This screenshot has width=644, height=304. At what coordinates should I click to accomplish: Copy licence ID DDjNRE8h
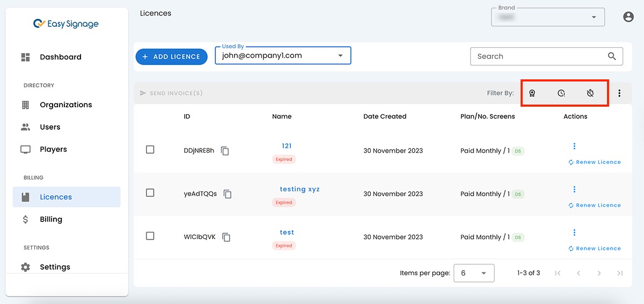(x=225, y=151)
